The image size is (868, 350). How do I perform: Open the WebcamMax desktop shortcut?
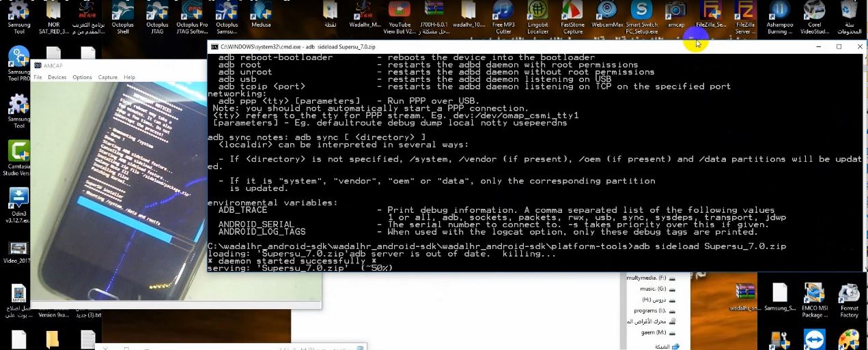607,15
